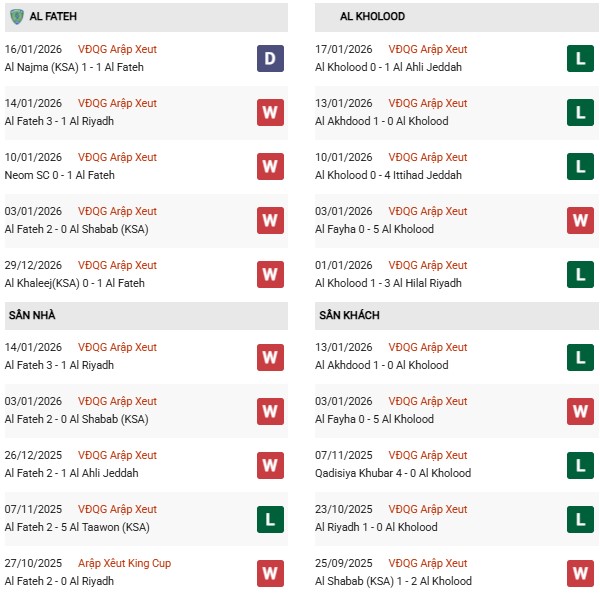Click win badge for Al Fateh 3-1 Al Riyadh

pyautogui.click(x=269, y=112)
